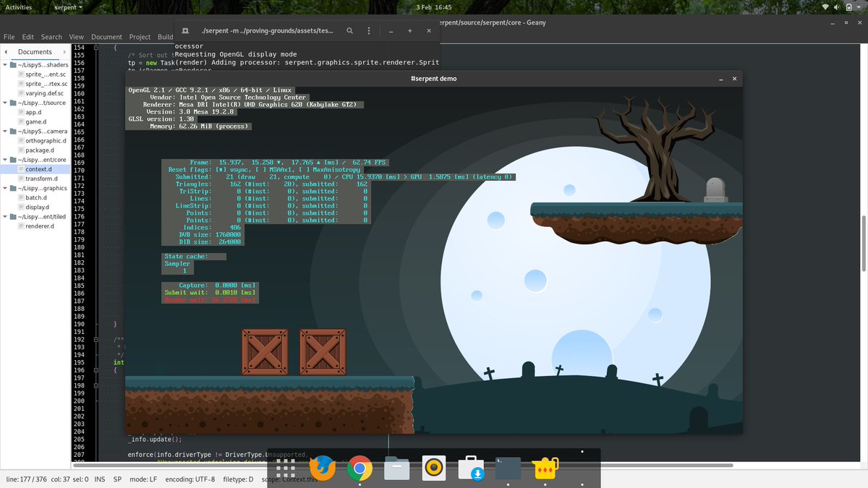Open the clock showing 3 Feb 16:45
Viewport: 868px width, 488px height.
point(434,7)
